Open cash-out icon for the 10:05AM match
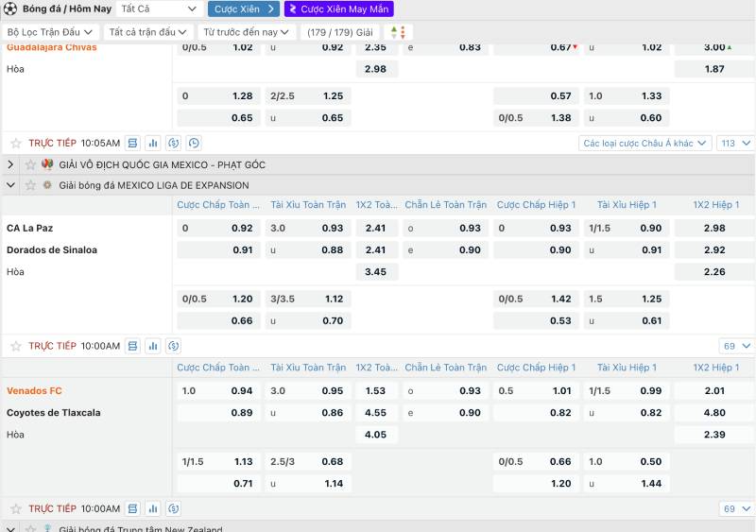This screenshot has height=532, width=756. pos(173,144)
